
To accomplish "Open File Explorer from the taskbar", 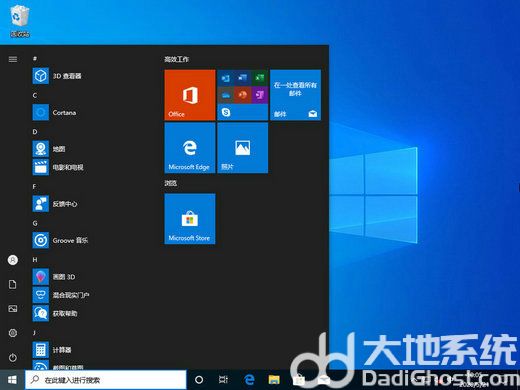I will pyautogui.click(x=274, y=380).
